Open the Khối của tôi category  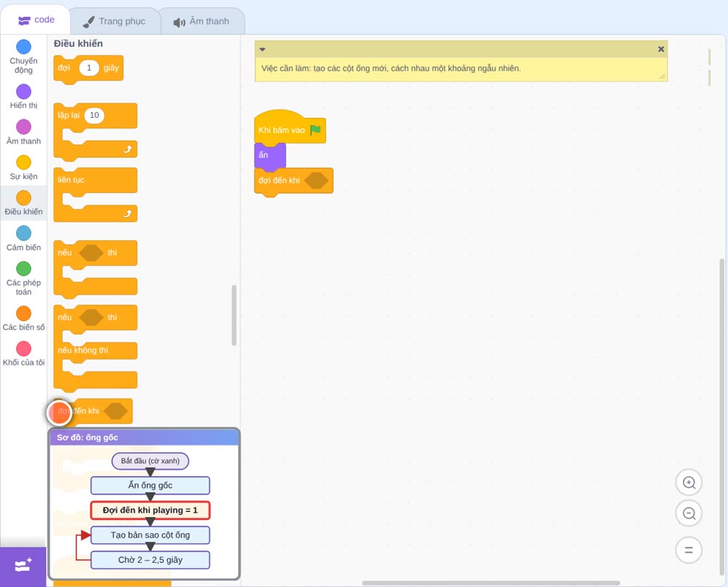(x=24, y=354)
